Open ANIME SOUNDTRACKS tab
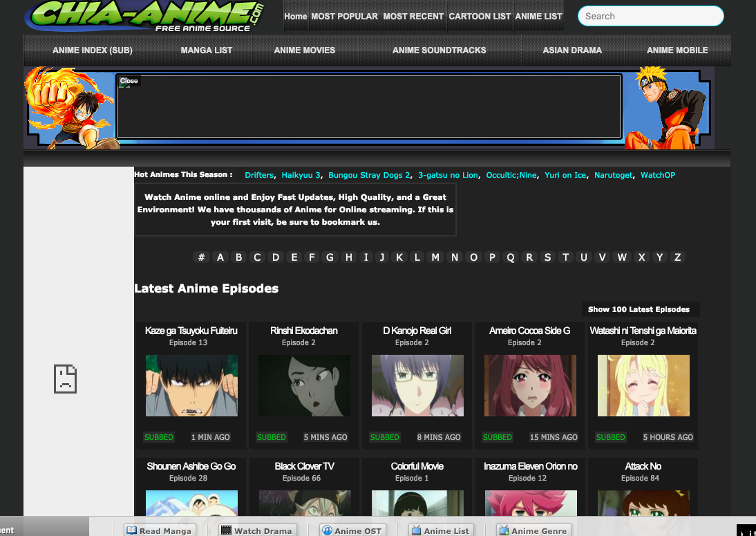 [440, 50]
